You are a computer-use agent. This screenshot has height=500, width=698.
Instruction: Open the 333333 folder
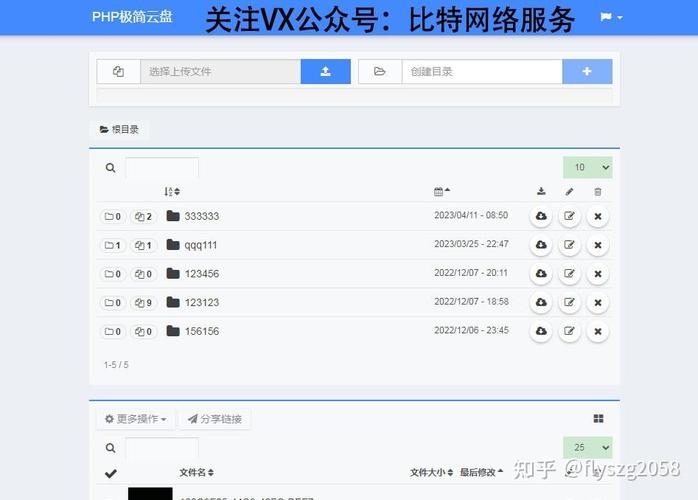coord(193,216)
